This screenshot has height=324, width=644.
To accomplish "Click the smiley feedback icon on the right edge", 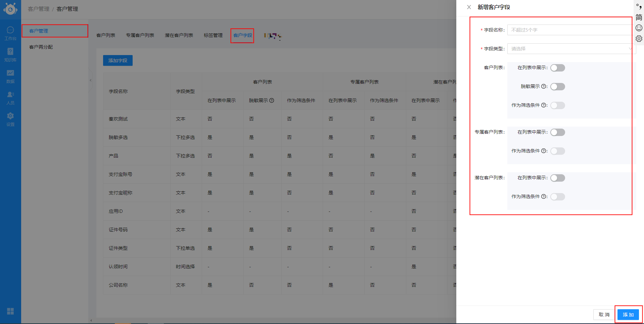I will click(x=639, y=28).
